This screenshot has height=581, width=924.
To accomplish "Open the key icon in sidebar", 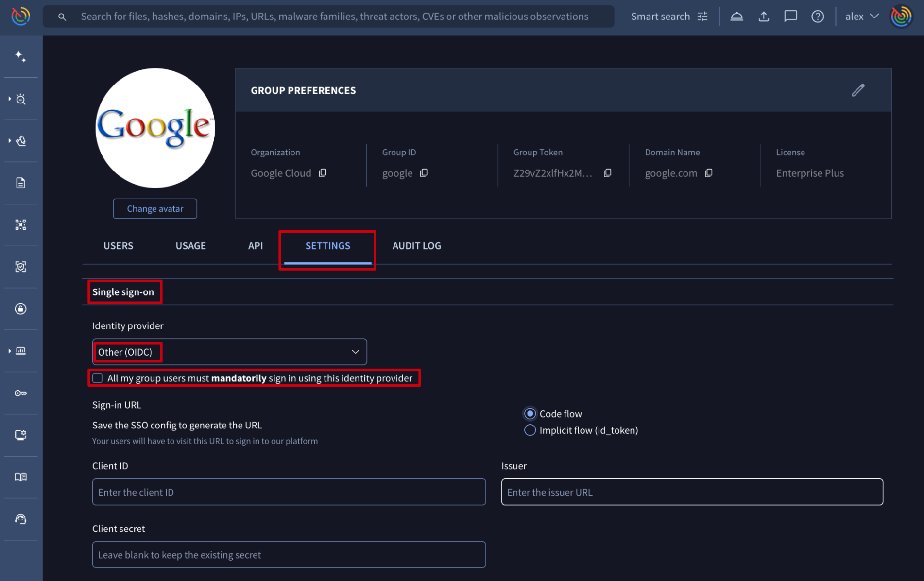I will tap(20, 393).
